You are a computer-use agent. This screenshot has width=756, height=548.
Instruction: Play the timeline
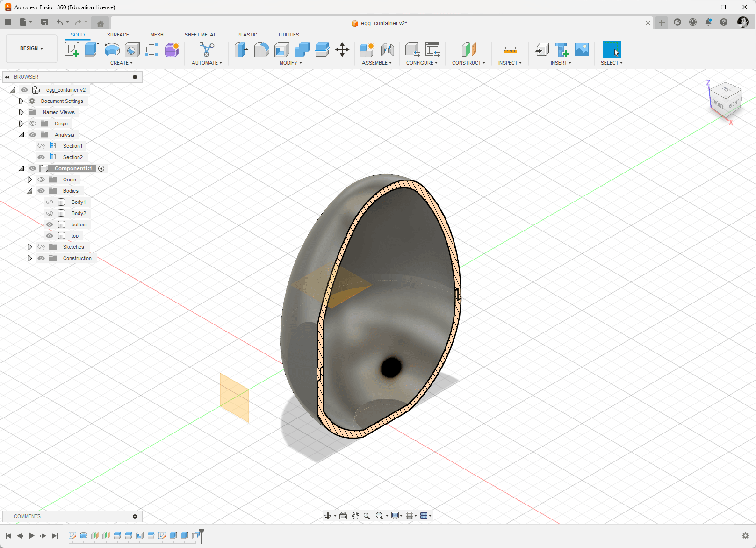31,536
